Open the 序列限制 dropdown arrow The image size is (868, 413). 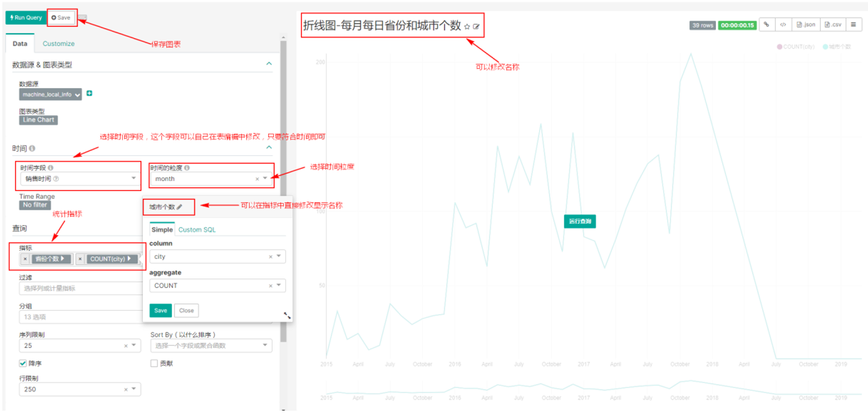[134, 345]
